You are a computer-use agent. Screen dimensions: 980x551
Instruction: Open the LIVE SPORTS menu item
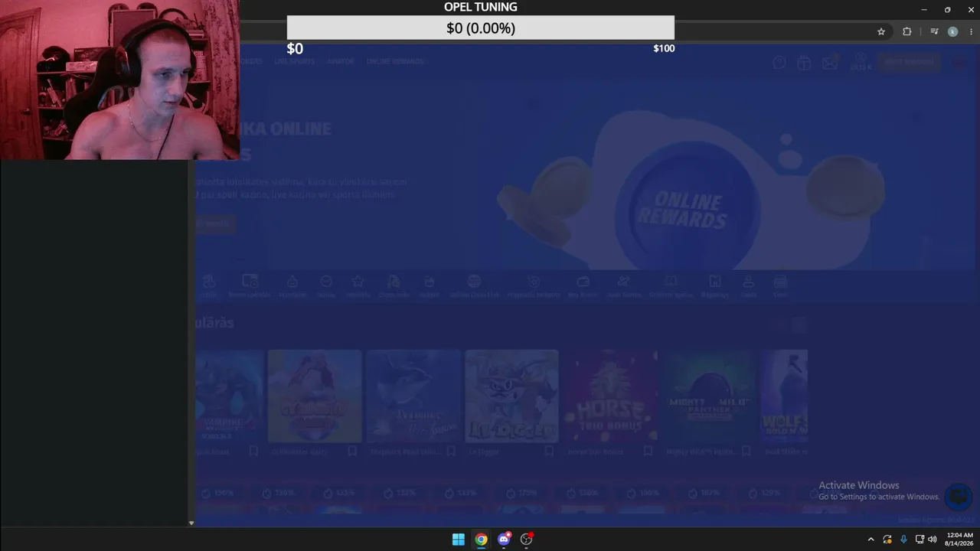tap(295, 61)
